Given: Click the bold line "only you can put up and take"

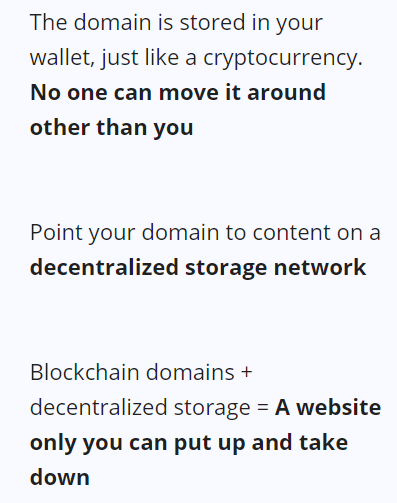Looking at the screenshot, I should (189, 444).
